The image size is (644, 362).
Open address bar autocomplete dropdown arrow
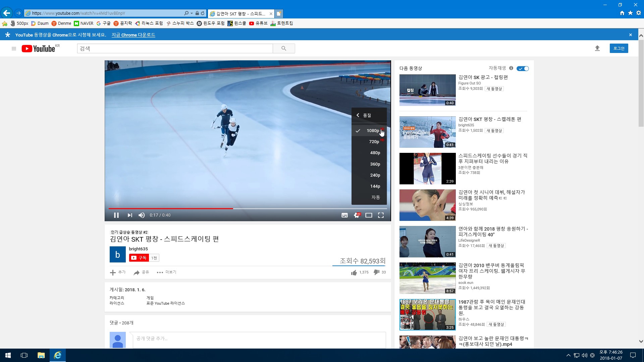pyautogui.click(x=192, y=13)
